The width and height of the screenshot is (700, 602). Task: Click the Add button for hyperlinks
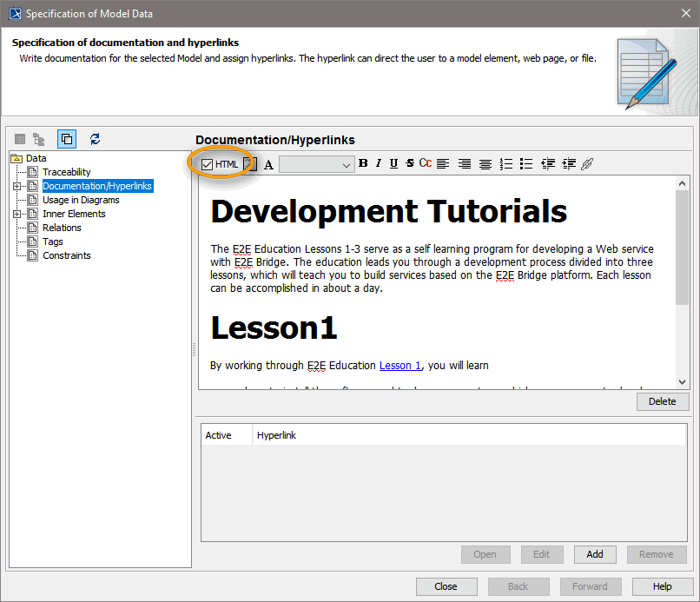[595, 554]
